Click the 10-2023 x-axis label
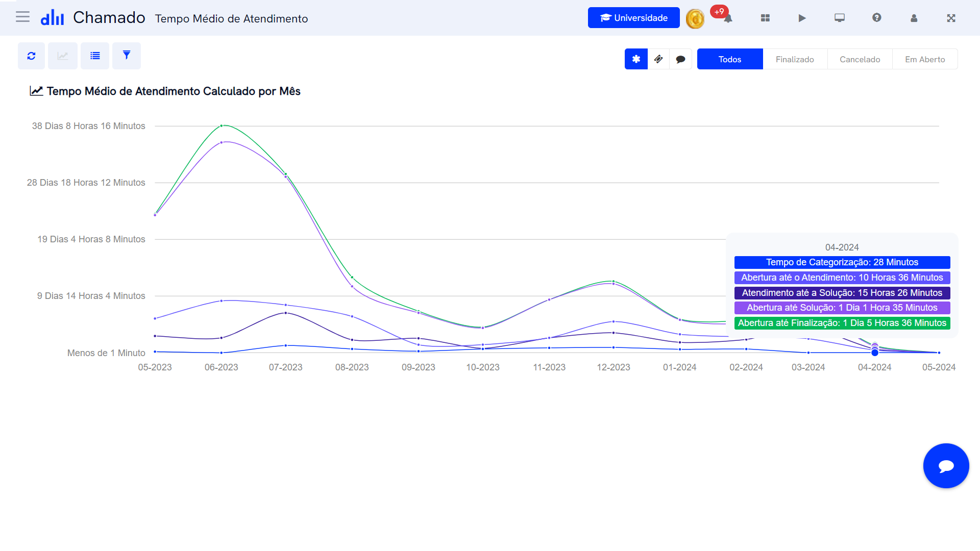Image resolution: width=980 pixels, height=551 pixels. [x=482, y=367]
